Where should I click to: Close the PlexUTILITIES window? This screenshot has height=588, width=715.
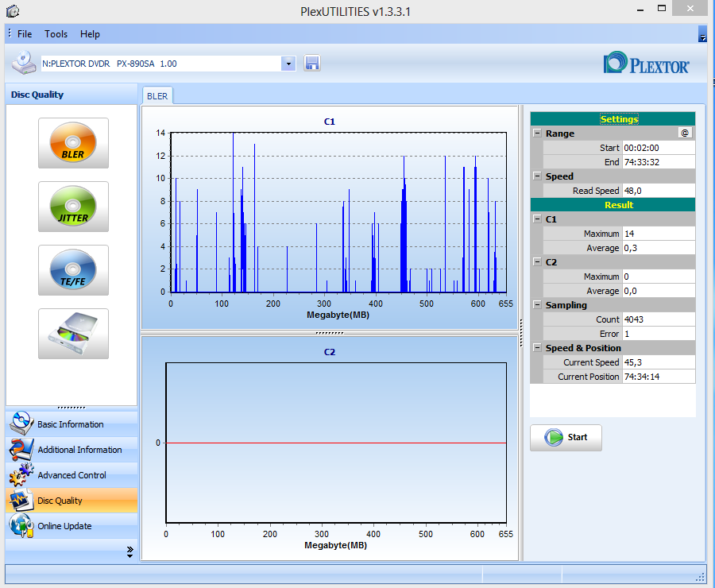point(690,9)
